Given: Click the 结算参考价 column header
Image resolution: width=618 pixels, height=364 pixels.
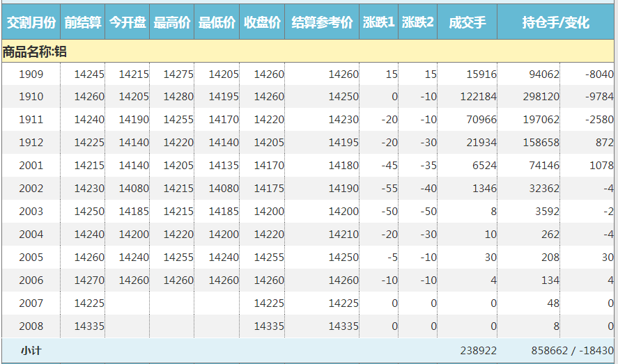Looking at the screenshot, I should (322, 22).
